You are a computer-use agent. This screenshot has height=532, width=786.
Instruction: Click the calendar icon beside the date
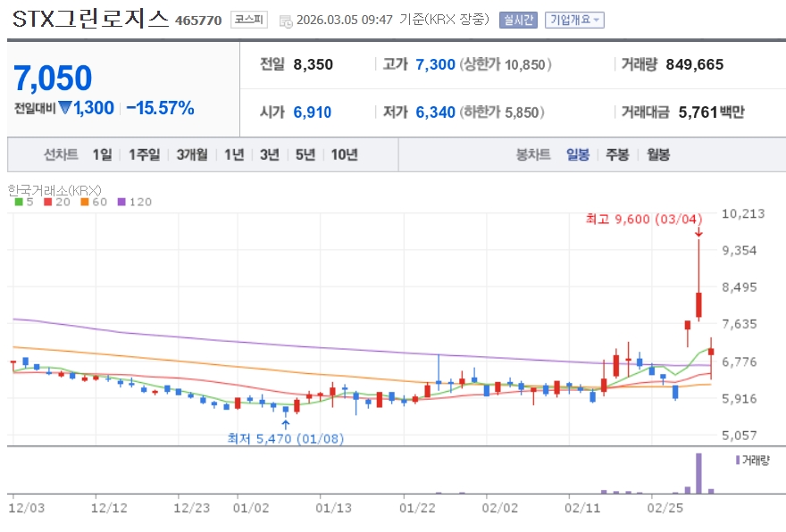[x=285, y=21]
